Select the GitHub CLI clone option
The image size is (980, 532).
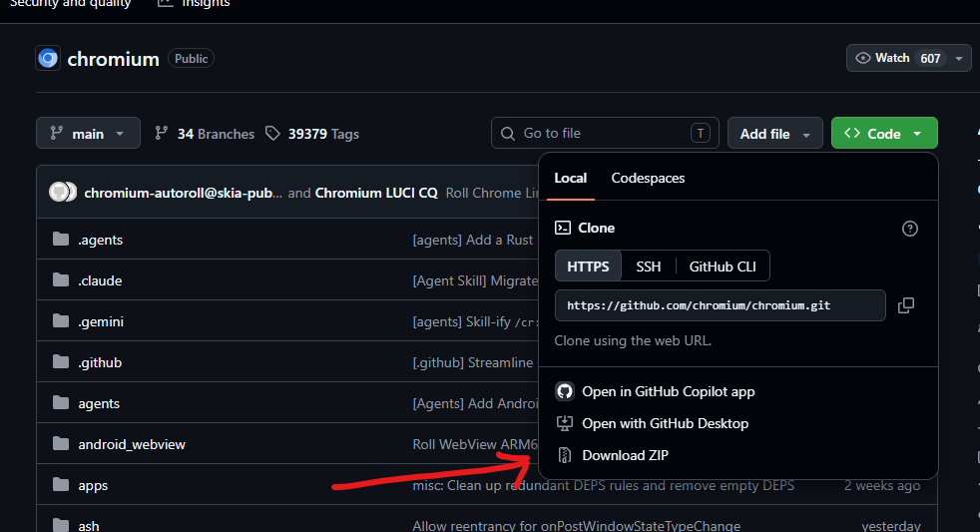(x=723, y=266)
